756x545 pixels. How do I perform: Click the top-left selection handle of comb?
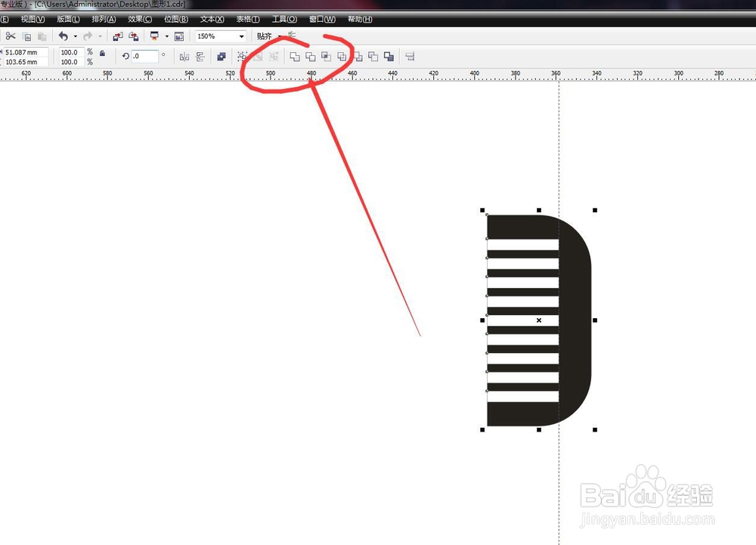tap(482, 211)
